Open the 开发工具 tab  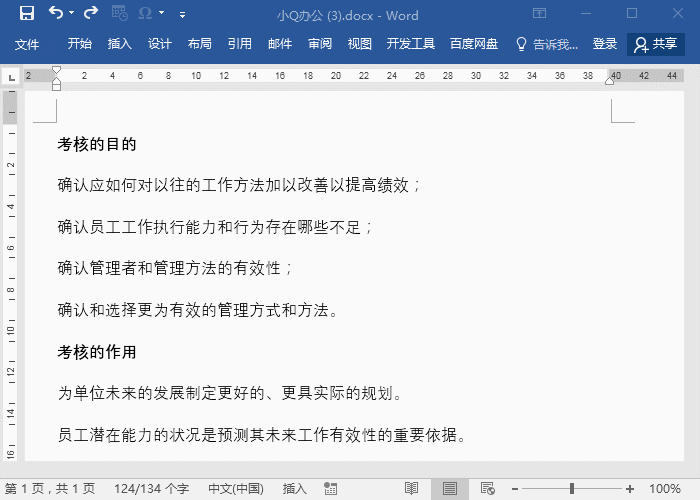[x=411, y=44]
